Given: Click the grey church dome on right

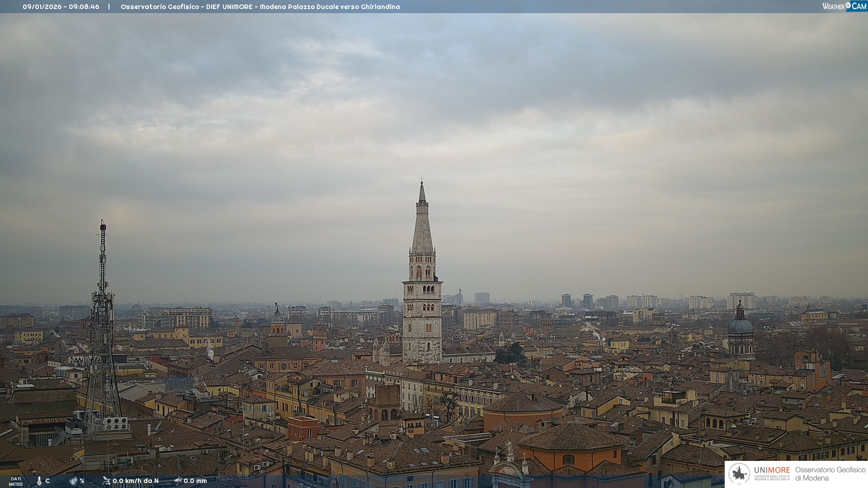Looking at the screenshot, I should tap(740, 325).
